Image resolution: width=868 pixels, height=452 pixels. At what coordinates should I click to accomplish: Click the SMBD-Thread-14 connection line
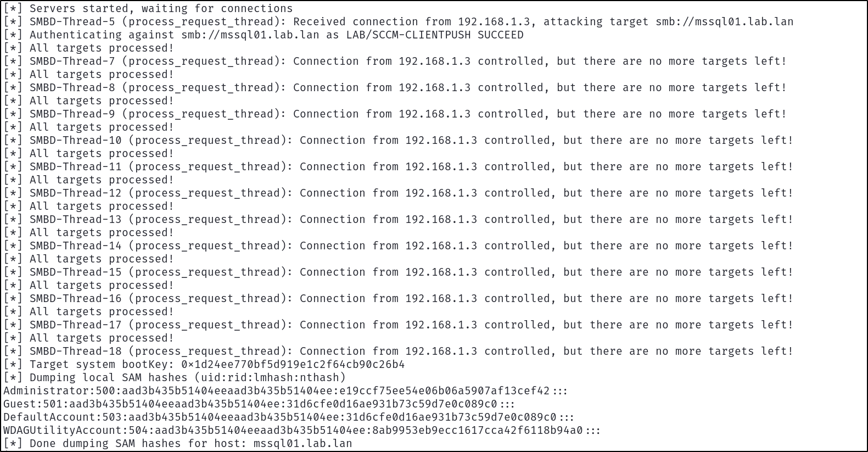(x=399, y=246)
